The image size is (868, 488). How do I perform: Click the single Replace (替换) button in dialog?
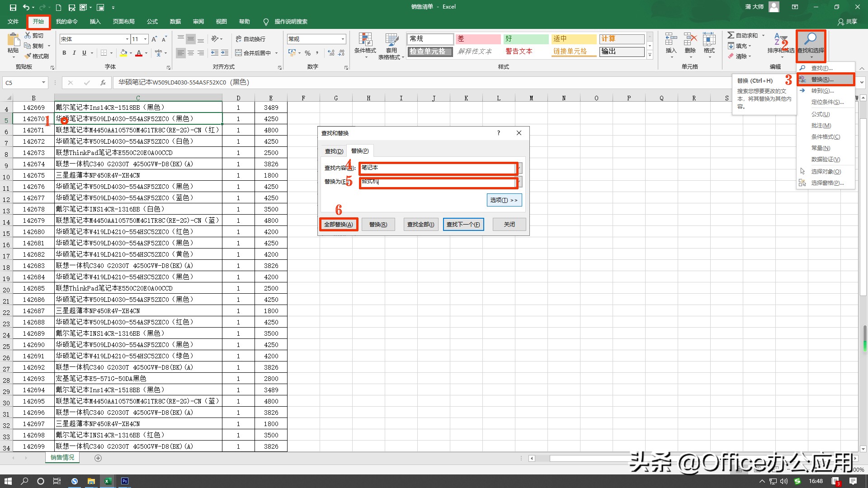(378, 225)
